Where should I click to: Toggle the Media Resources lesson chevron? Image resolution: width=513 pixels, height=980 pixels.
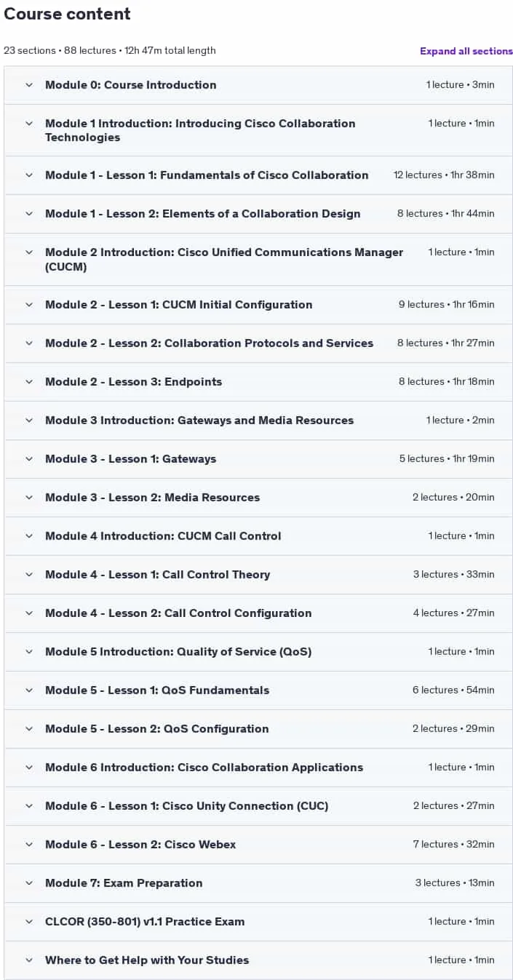(29, 498)
